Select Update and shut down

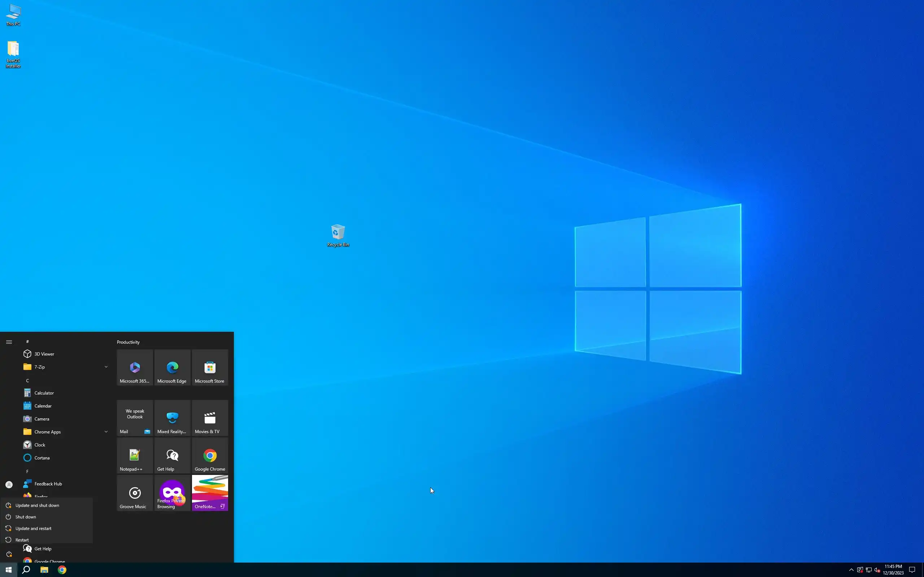pyautogui.click(x=37, y=505)
